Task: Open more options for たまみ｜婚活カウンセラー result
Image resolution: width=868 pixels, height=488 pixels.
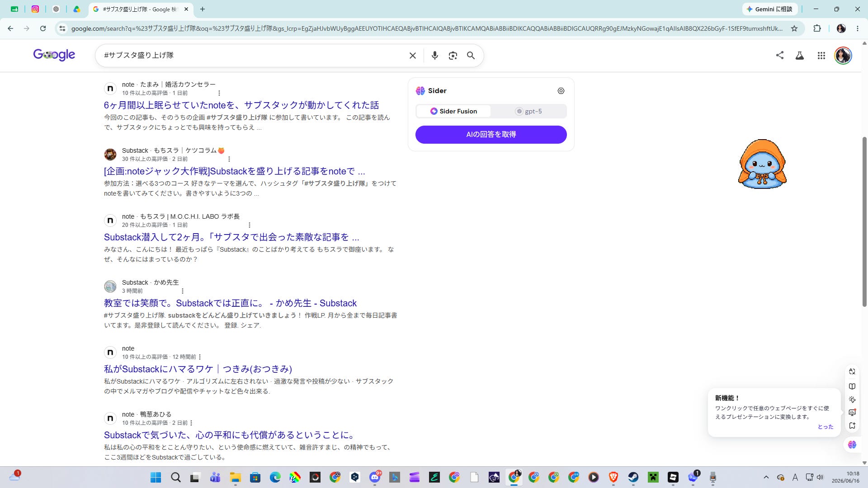Action: coord(219,93)
